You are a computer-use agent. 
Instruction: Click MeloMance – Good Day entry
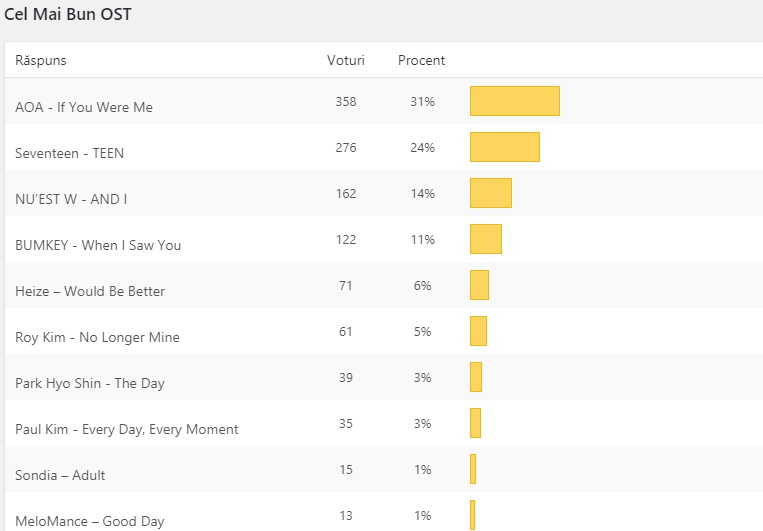click(x=90, y=521)
